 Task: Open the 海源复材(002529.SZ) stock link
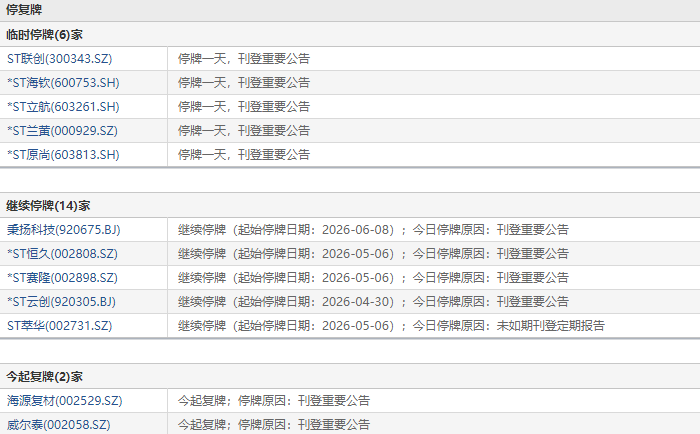click(64, 401)
